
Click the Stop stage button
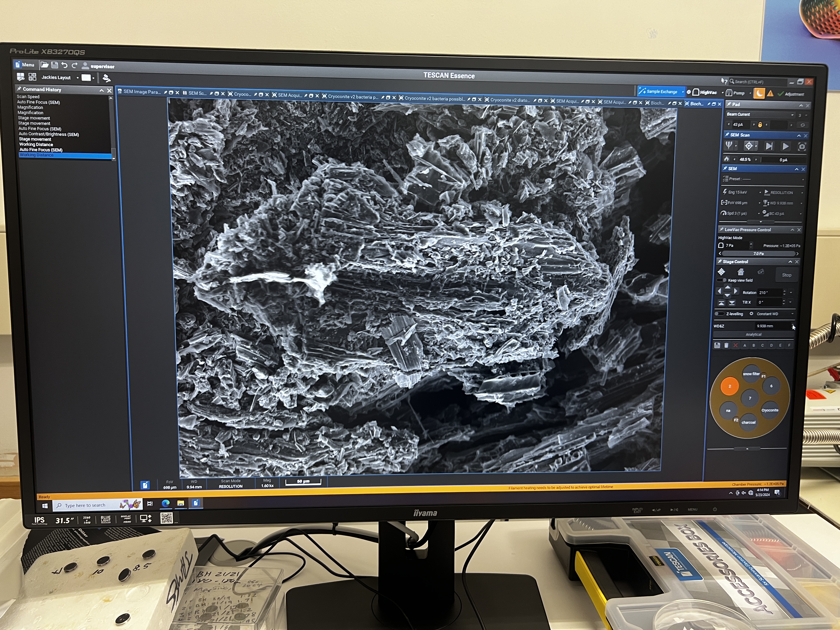786,275
